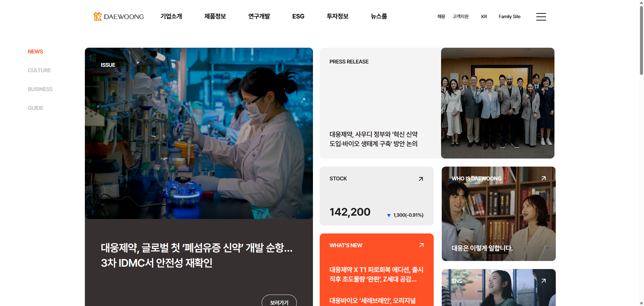Expand the KR language selector

[484, 16]
